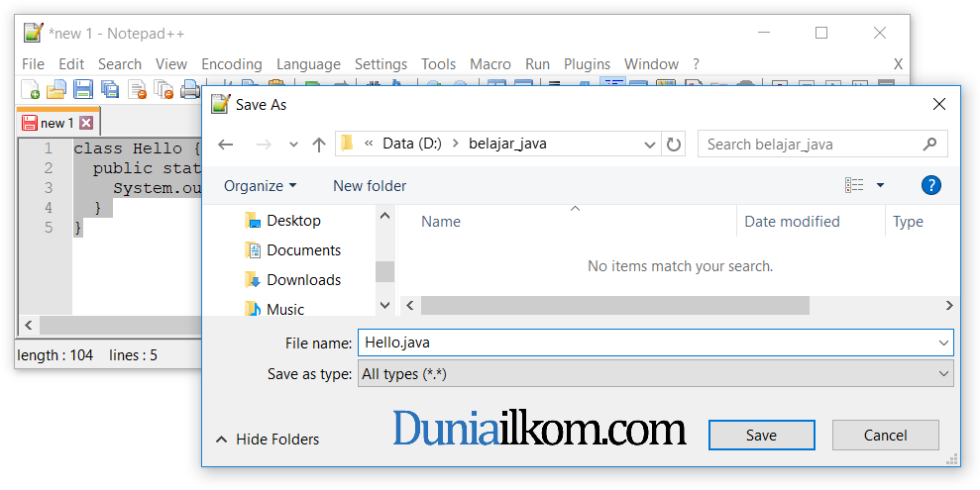The height and width of the screenshot is (490, 980).
Task: Click the Save floppy icon in Notepad++ toolbar
Action: [83, 89]
